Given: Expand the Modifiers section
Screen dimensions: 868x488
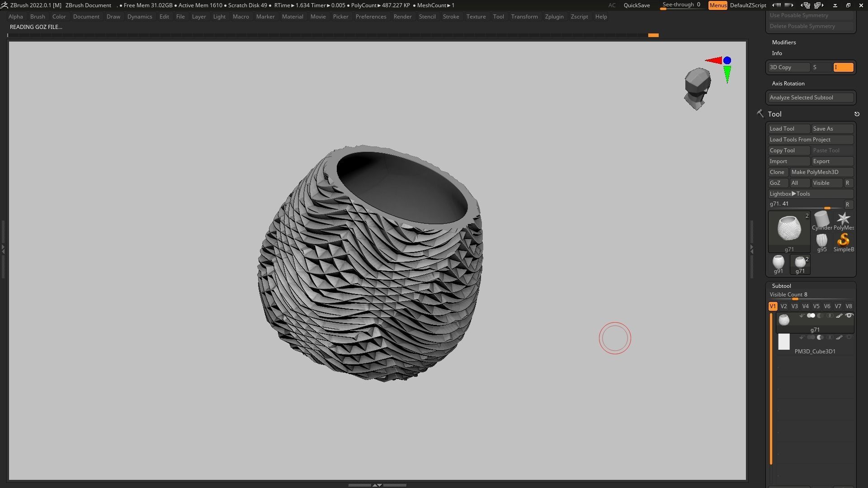Looking at the screenshot, I should tap(784, 42).
